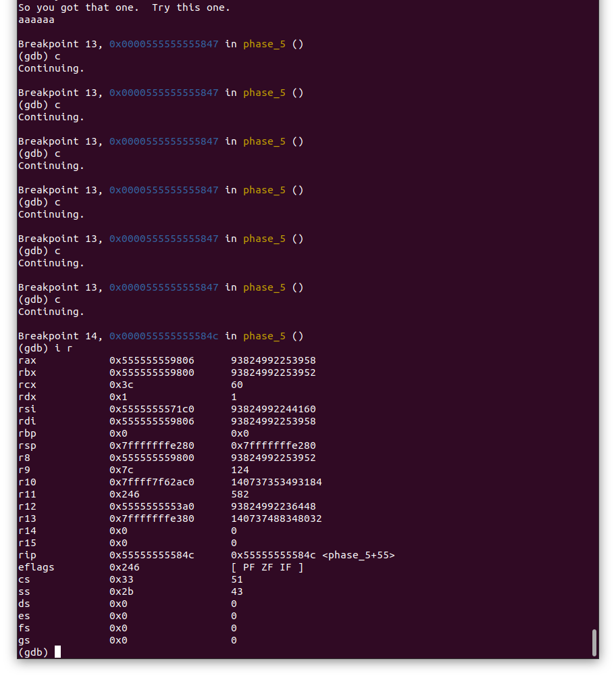The width and height of the screenshot is (616, 678).
Task: Click the r14 register name
Action: [27, 531]
